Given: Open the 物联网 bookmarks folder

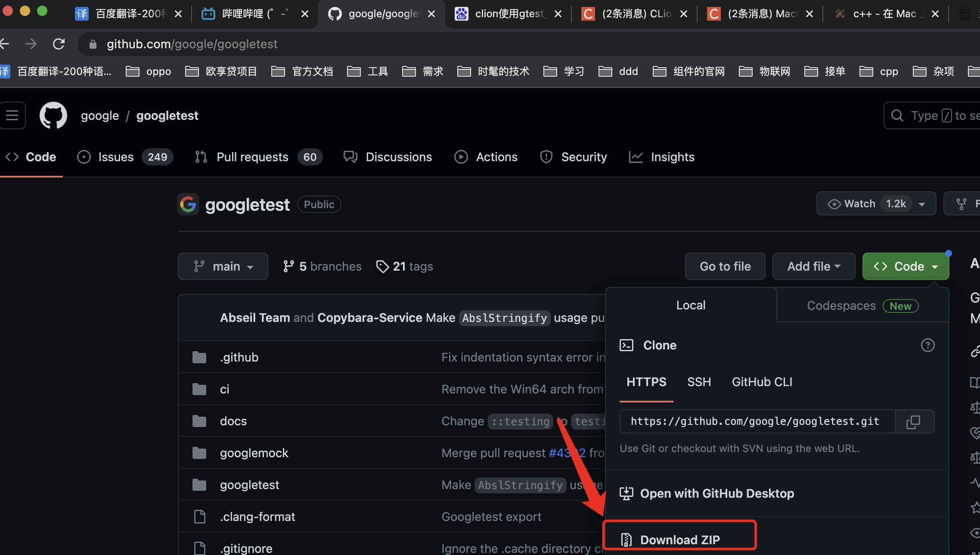Looking at the screenshot, I should tap(765, 71).
